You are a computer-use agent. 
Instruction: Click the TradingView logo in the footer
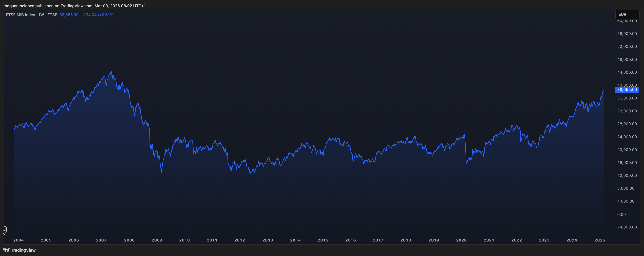click(x=19, y=250)
